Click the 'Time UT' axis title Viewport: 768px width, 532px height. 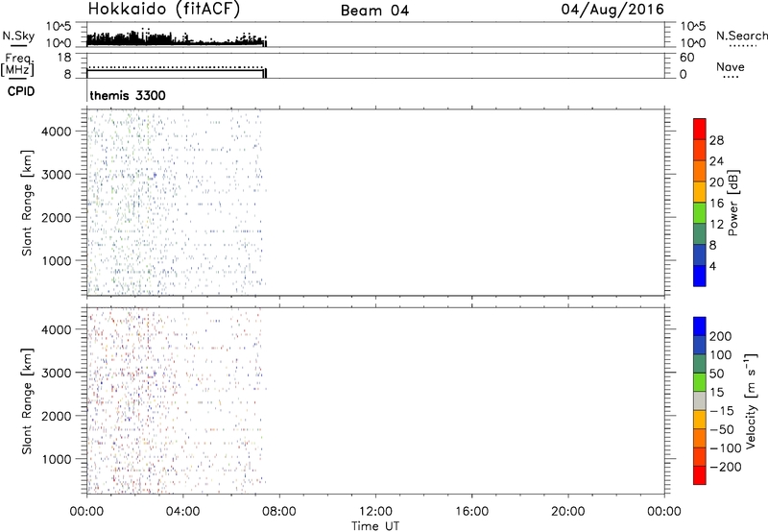(x=375, y=526)
